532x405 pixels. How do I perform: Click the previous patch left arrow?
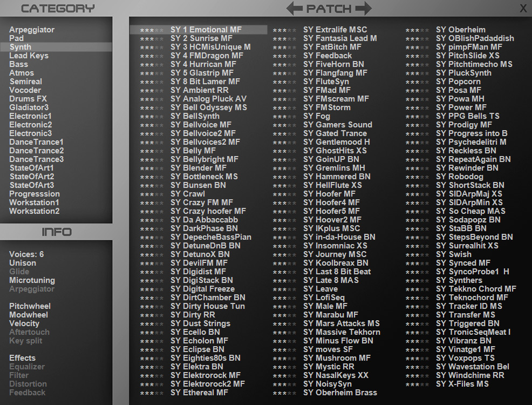click(294, 8)
